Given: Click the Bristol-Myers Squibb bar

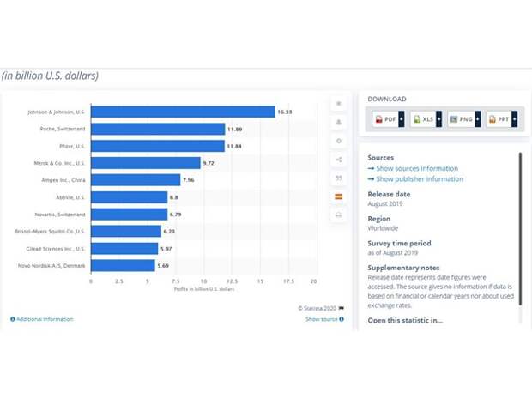Looking at the screenshot, I should tap(126, 231).
